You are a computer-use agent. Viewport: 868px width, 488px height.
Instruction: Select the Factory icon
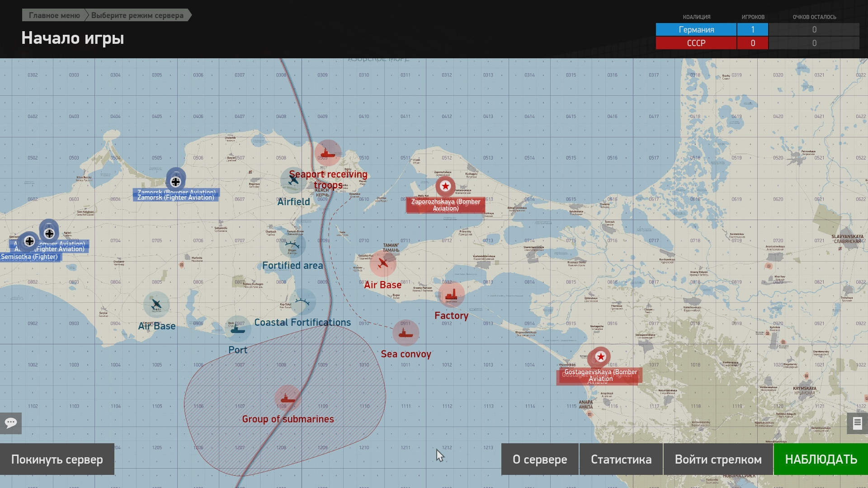pos(451,295)
